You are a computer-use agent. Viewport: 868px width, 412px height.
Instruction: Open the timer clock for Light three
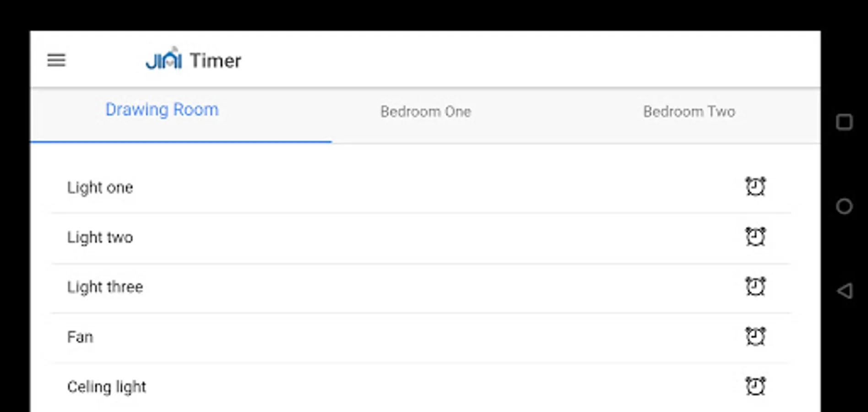click(755, 287)
